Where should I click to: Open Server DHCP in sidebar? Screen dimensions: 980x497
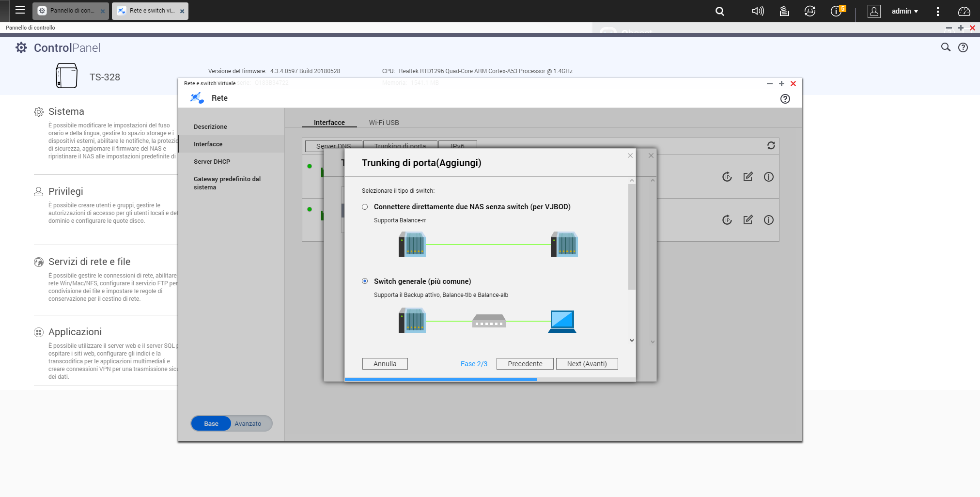(x=212, y=162)
